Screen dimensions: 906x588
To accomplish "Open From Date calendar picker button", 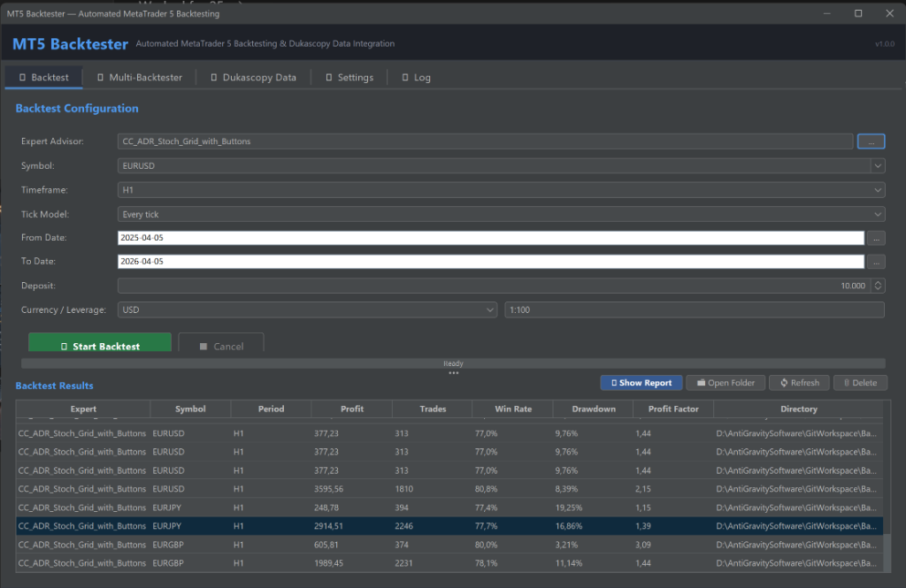I will click(875, 238).
